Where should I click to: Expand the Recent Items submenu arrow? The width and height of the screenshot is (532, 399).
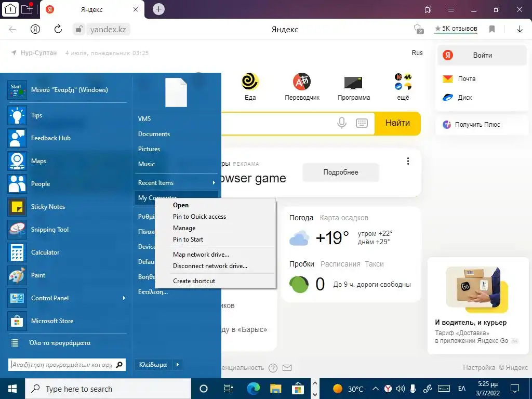click(214, 182)
